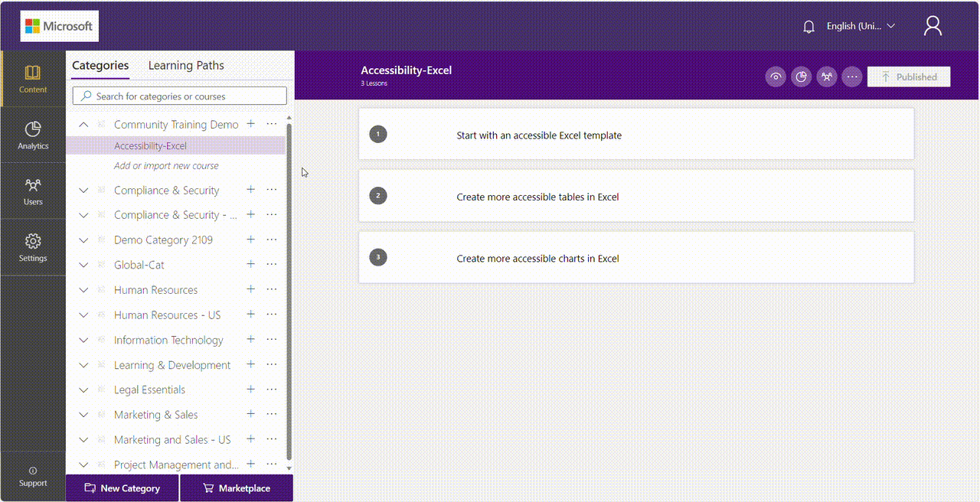Add a course under Legal Essentials
This screenshot has width=980, height=502.
click(250, 390)
